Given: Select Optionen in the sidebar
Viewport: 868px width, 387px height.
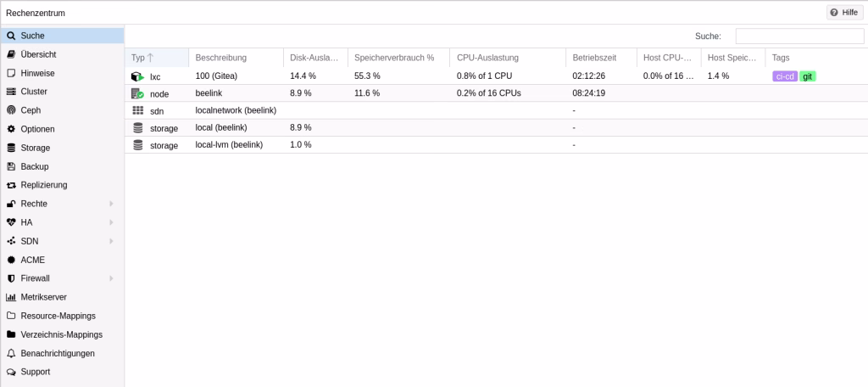Looking at the screenshot, I should click(x=37, y=129).
